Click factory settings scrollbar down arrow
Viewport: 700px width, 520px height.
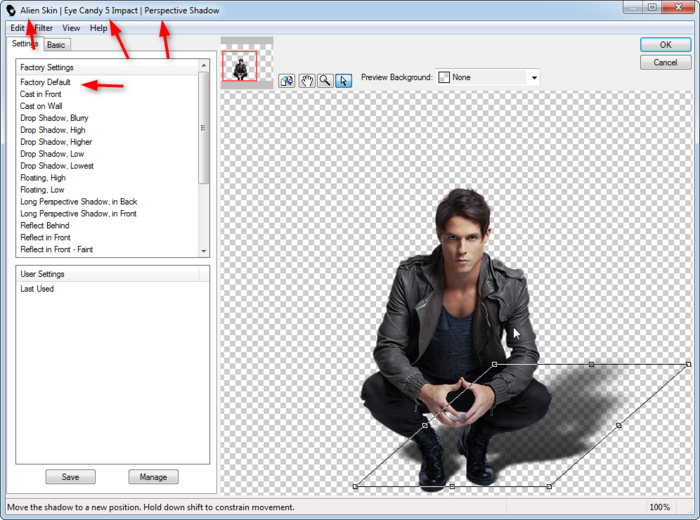click(204, 251)
